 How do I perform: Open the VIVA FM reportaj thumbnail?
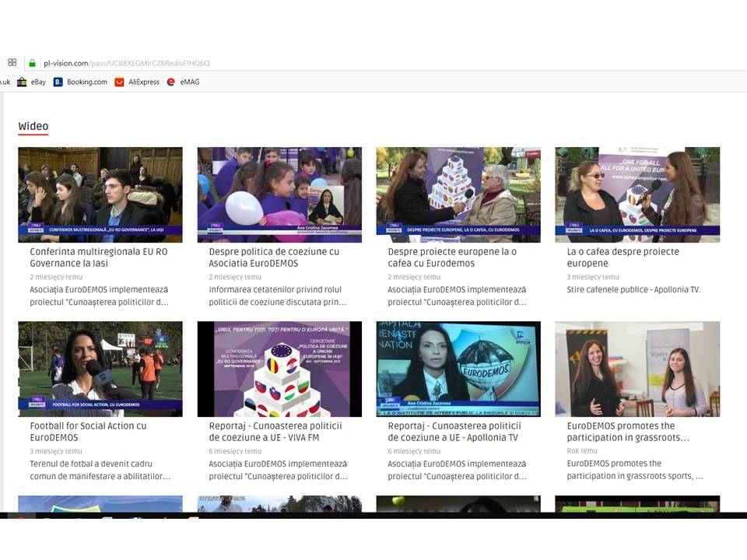click(279, 369)
